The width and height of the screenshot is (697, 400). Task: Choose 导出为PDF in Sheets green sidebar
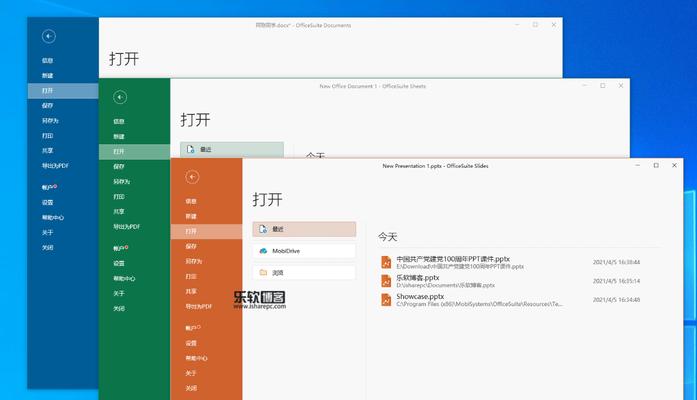click(127, 227)
